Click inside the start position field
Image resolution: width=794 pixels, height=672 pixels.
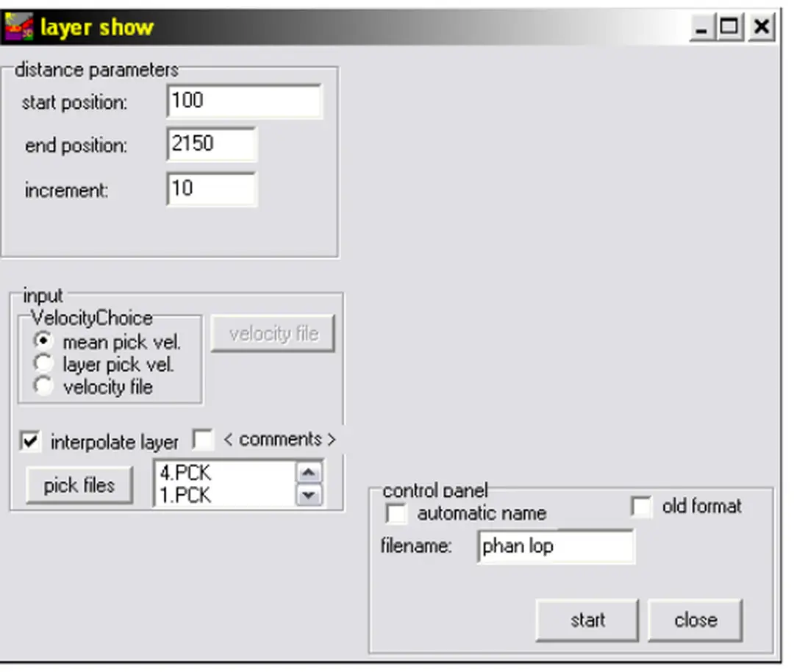(243, 101)
